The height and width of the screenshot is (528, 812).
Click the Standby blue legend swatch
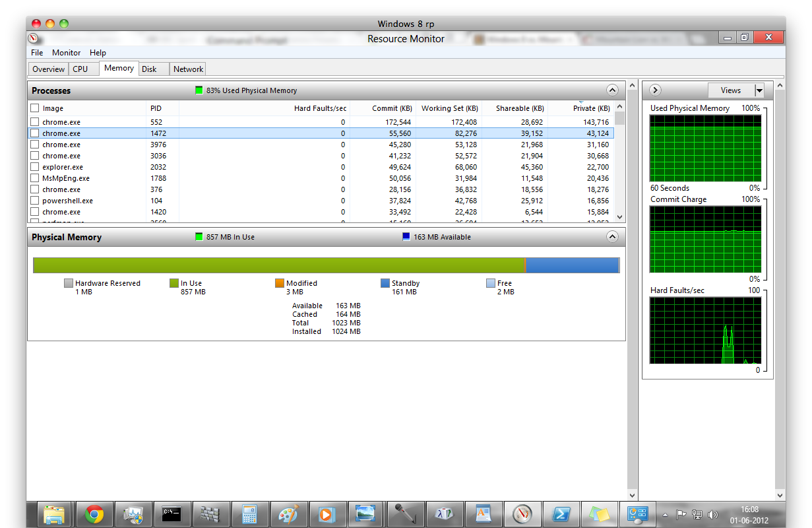[x=385, y=283]
